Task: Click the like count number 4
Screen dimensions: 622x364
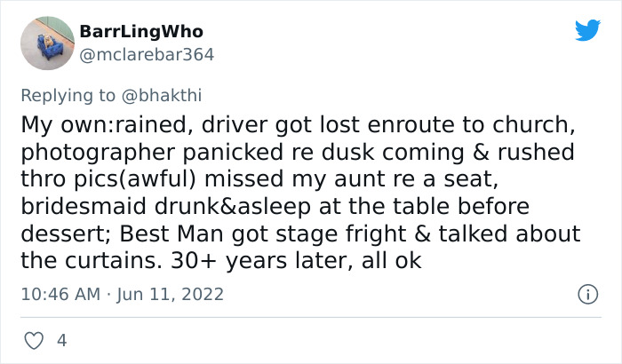Action: [61, 340]
